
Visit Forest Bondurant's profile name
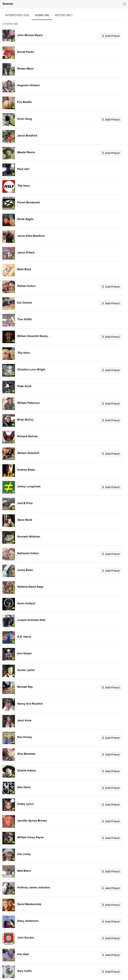click(29, 202)
